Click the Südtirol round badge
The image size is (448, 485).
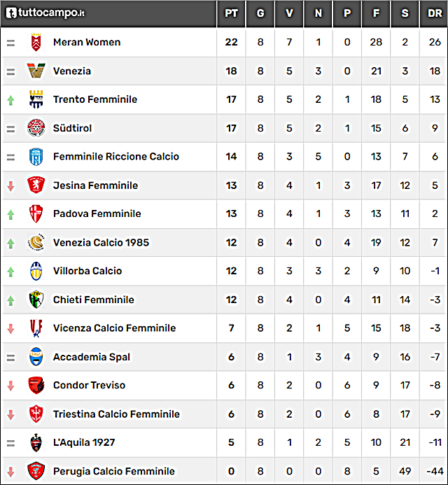[36, 128]
